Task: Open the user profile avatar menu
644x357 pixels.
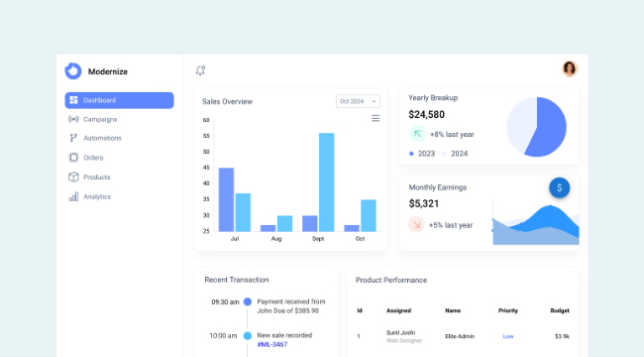Action: (x=570, y=68)
